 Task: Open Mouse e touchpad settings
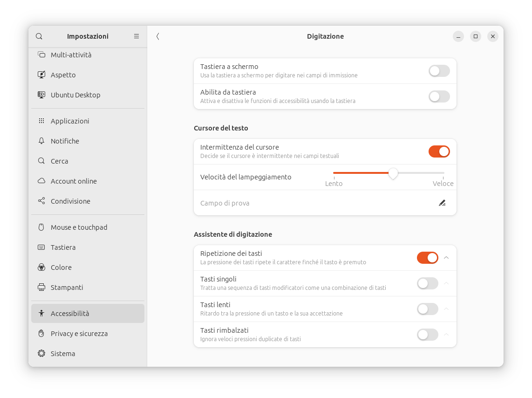pyautogui.click(x=79, y=227)
